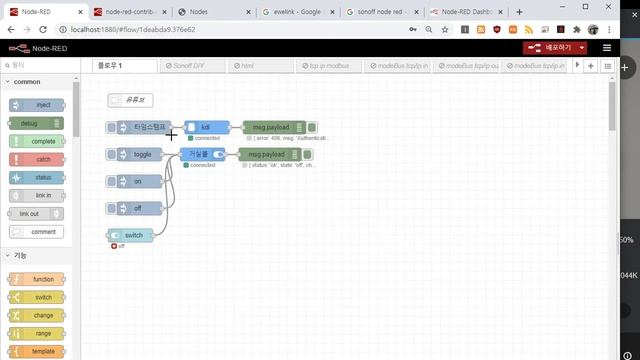Screen dimensions: 640x360
Task: Switch to the tcp ip modbus tab
Action: point(329,66)
